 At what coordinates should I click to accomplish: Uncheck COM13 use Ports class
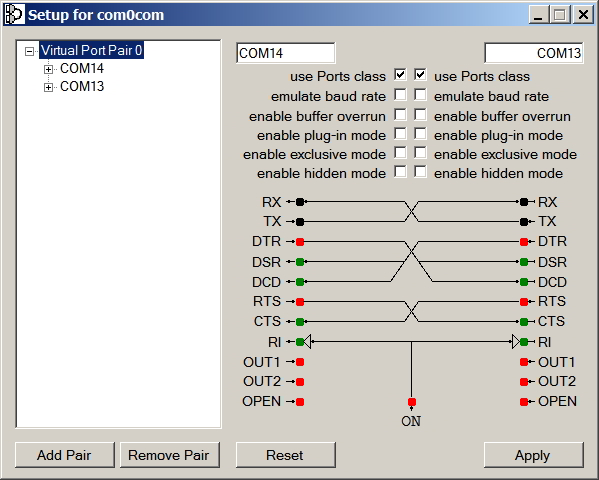point(420,74)
